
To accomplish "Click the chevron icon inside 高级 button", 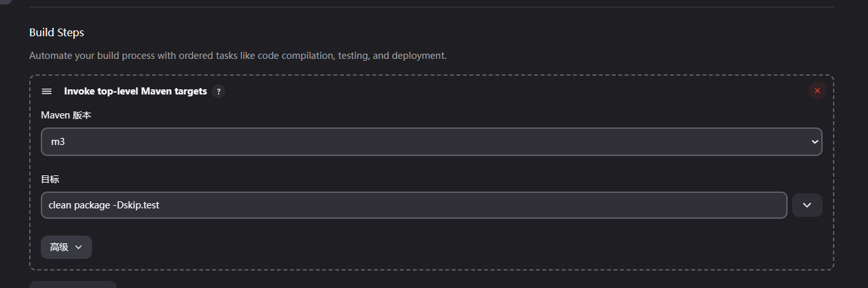I will pyautogui.click(x=78, y=247).
